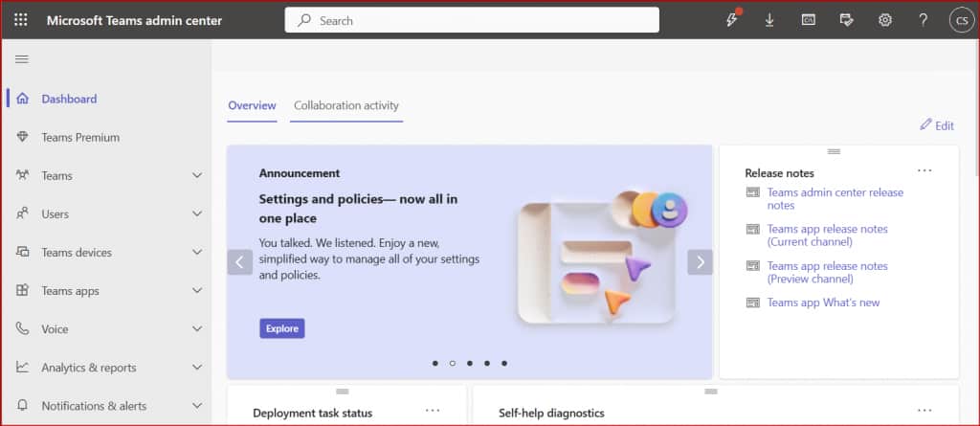The width and height of the screenshot is (980, 426).
Task: Open the settings gear icon
Action: pos(884,20)
